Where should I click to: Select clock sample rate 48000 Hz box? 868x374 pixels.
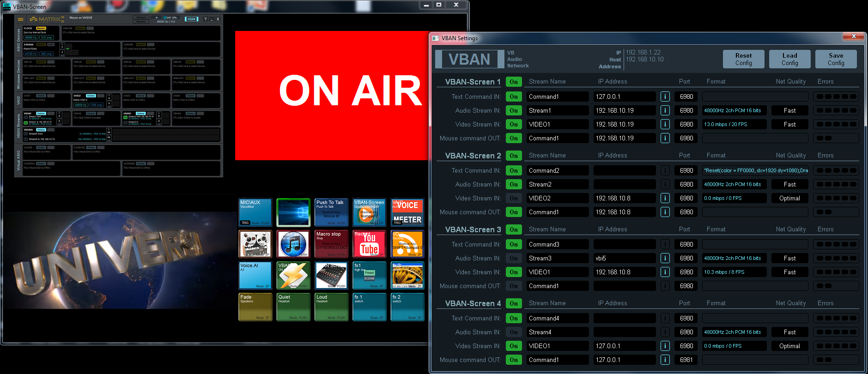coord(30,37)
